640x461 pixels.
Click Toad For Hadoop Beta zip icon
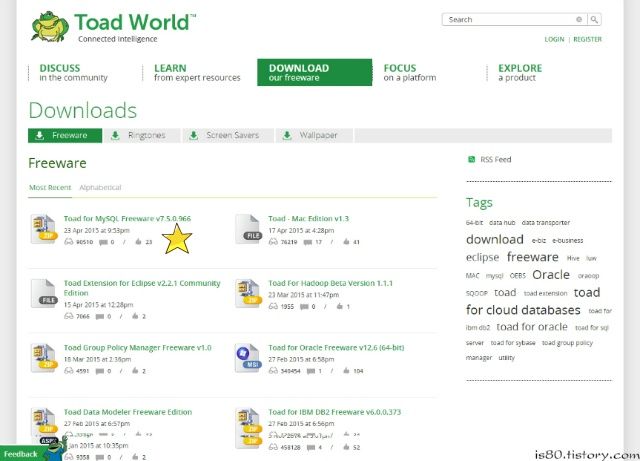248,293
